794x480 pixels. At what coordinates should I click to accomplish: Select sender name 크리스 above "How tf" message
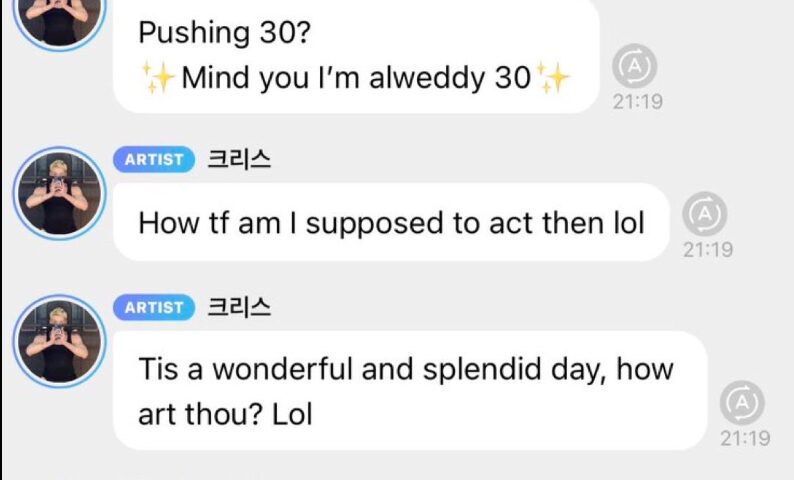(238, 160)
